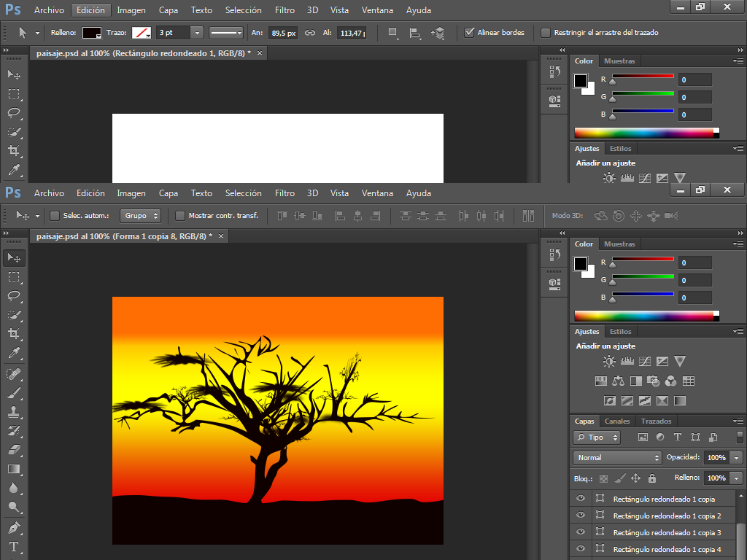Enable the Selec. autom. checkbox

(55, 216)
